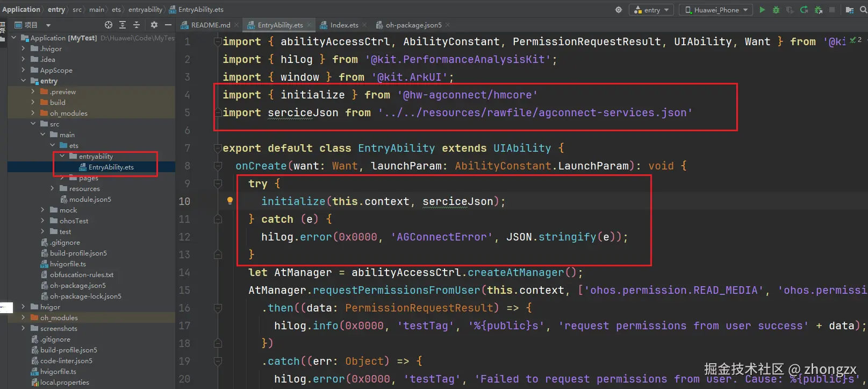Collapse all items in project tree
Viewport: 868px width, 389px height.
[x=137, y=25]
